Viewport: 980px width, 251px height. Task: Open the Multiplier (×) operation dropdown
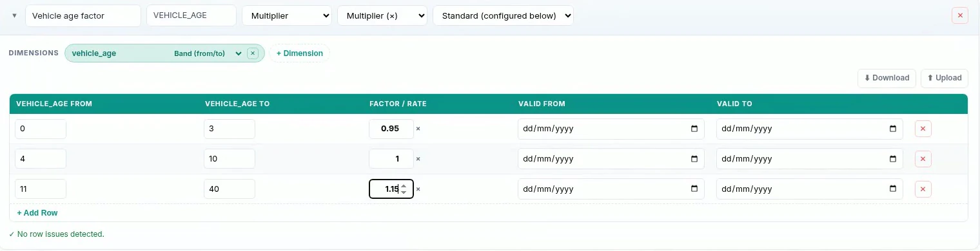pyautogui.click(x=382, y=15)
